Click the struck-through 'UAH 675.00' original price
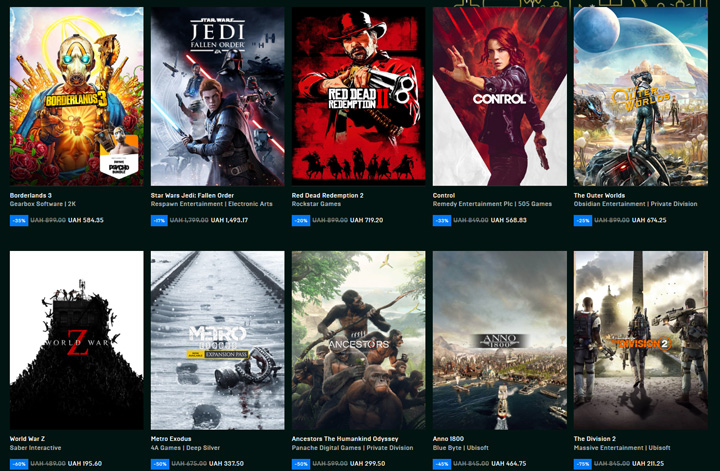This screenshot has height=471, width=720. pyautogui.click(x=189, y=464)
